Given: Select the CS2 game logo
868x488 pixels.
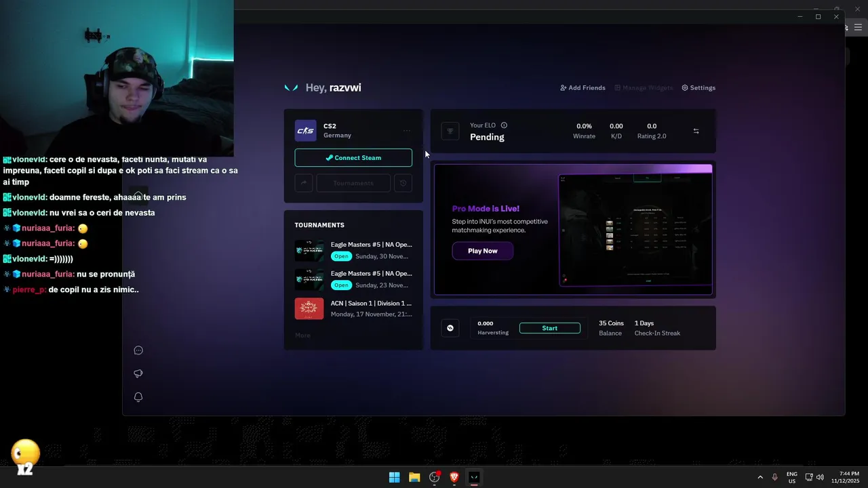Looking at the screenshot, I should coord(305,131).
